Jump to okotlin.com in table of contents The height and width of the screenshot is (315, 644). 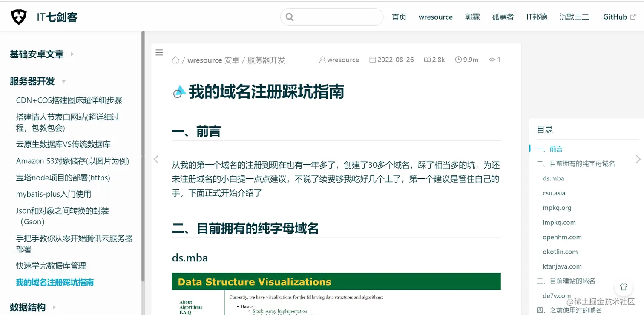(560, 252)
